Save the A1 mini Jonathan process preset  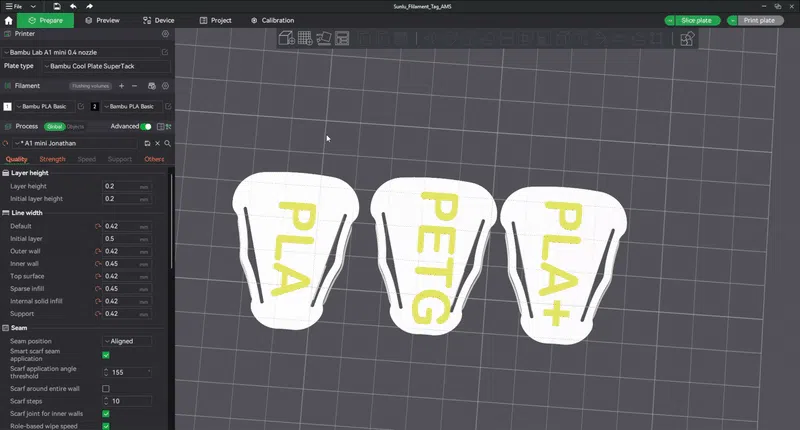(x=147, y=143)
